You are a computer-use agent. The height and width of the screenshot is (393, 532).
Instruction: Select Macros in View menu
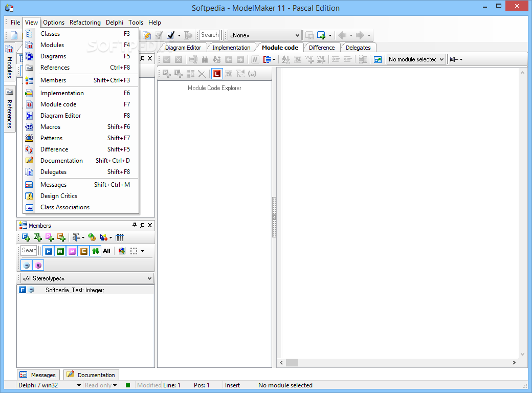point(81,126)
